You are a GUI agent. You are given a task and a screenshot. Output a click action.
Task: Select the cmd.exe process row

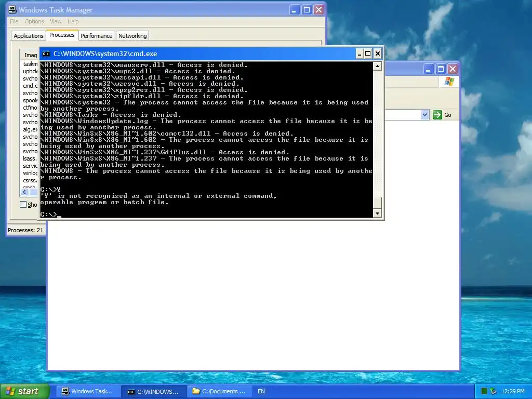(x=30, y=86)
